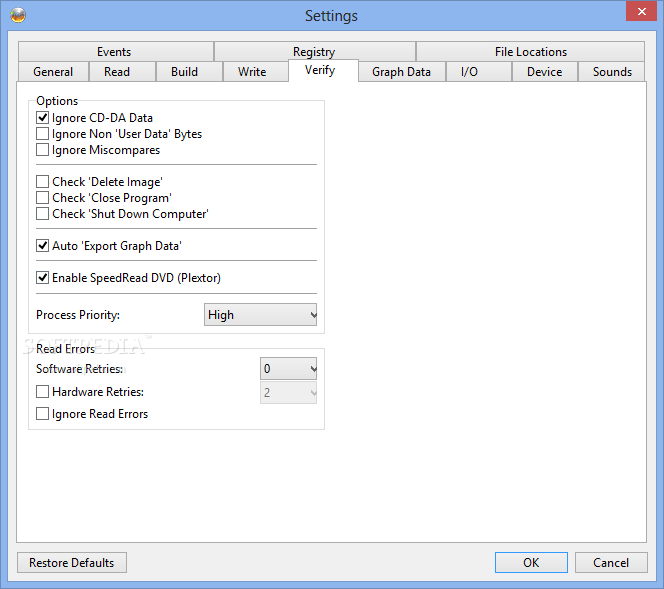664x589 pixels.
Task: Click the Hardware Retries count dropdown
Action: click(x=288, y=393)
